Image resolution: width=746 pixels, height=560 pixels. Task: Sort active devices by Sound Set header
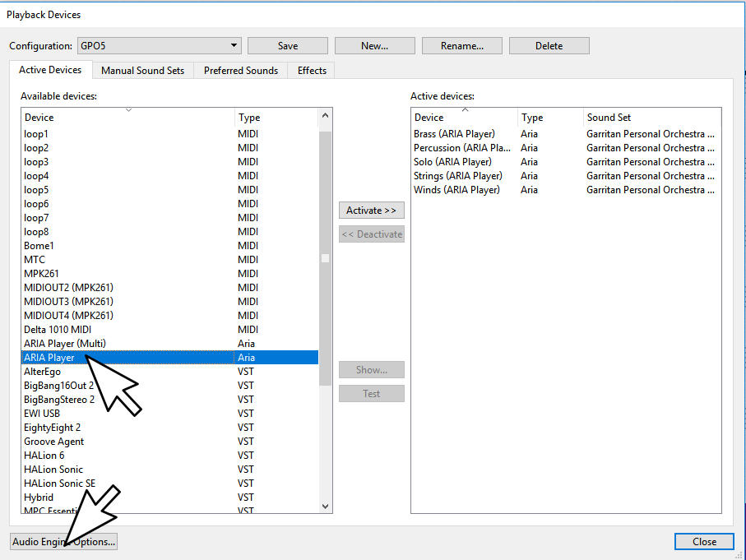point(650,118)
